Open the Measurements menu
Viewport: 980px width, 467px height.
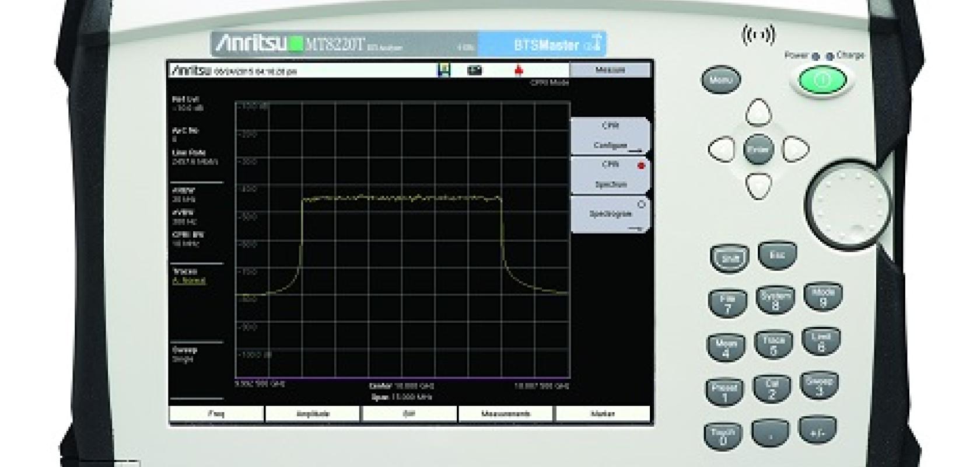pos(506,414)
